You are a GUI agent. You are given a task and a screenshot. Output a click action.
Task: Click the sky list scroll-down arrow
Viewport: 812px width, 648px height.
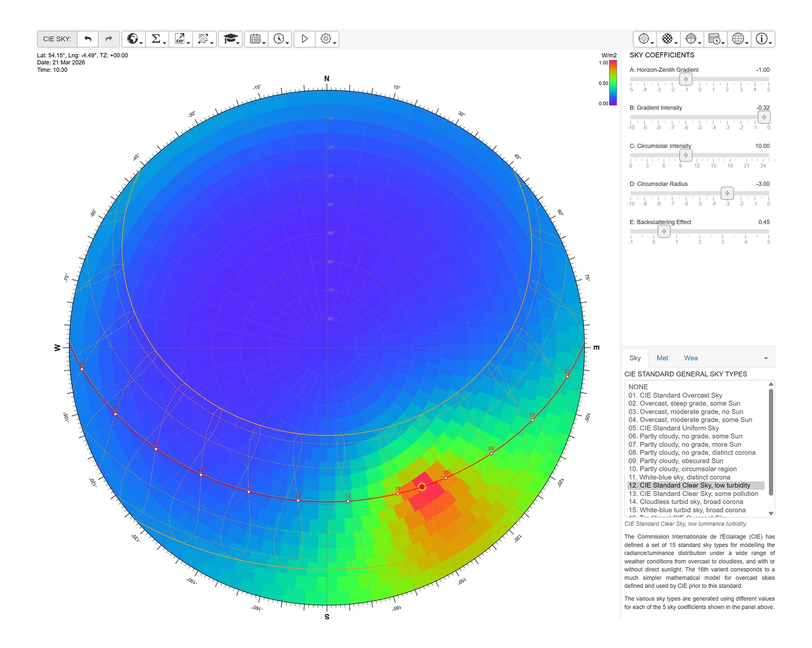tap(771, 514)
